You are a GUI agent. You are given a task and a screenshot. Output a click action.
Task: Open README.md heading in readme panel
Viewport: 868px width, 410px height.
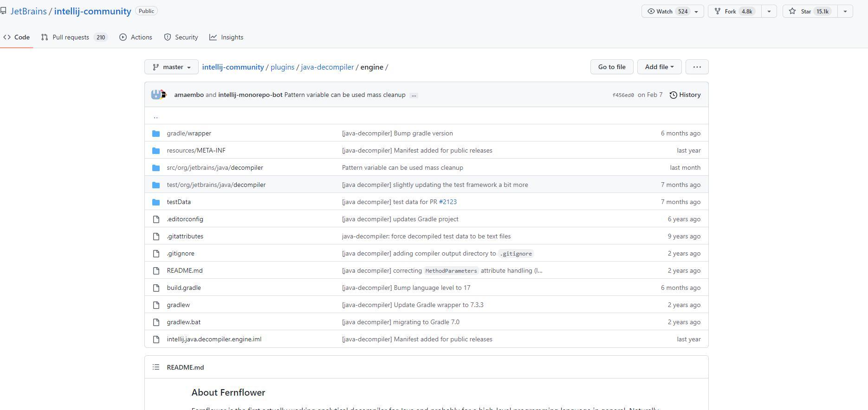(185, 367)
